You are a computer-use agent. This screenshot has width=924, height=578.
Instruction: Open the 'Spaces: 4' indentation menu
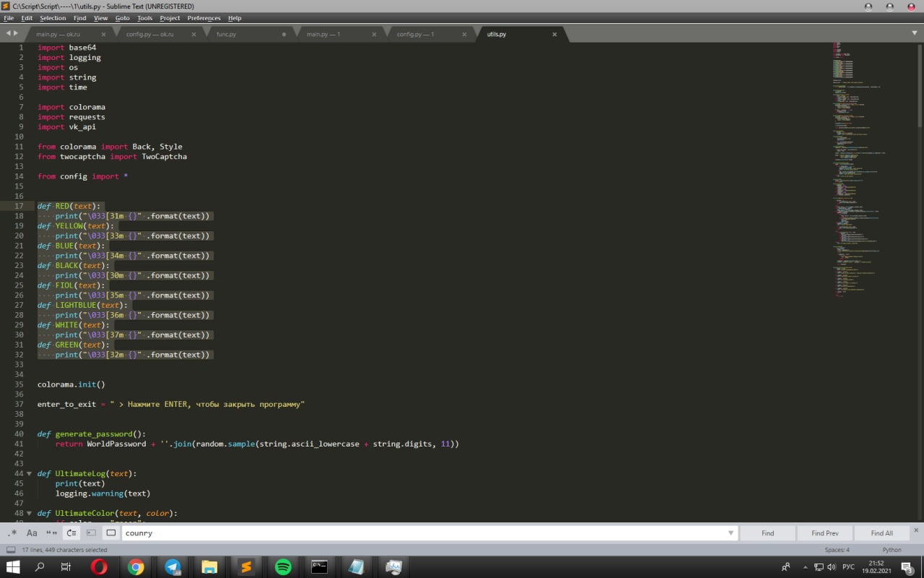pyautogui.click(x=837, y=550)
